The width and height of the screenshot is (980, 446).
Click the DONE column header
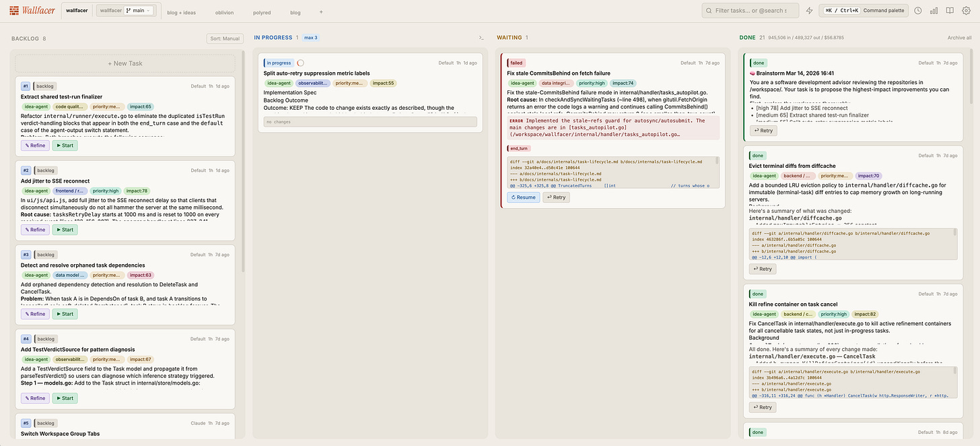point(748,38)
